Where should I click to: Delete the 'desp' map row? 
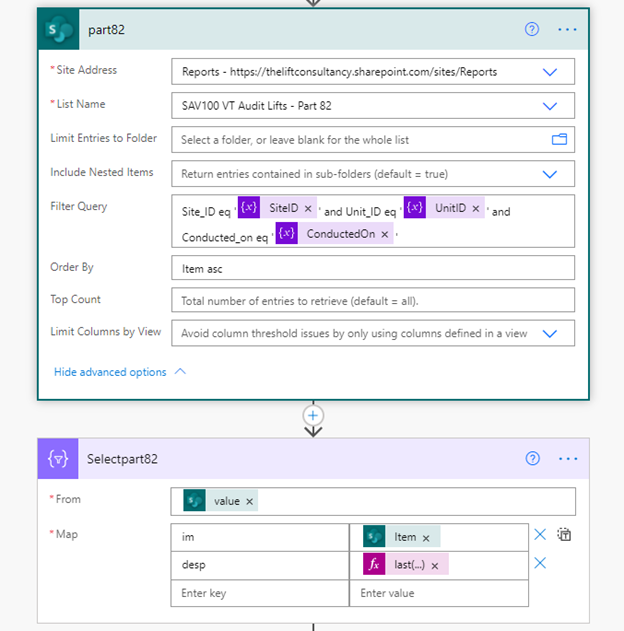click(x=540, y=563)
